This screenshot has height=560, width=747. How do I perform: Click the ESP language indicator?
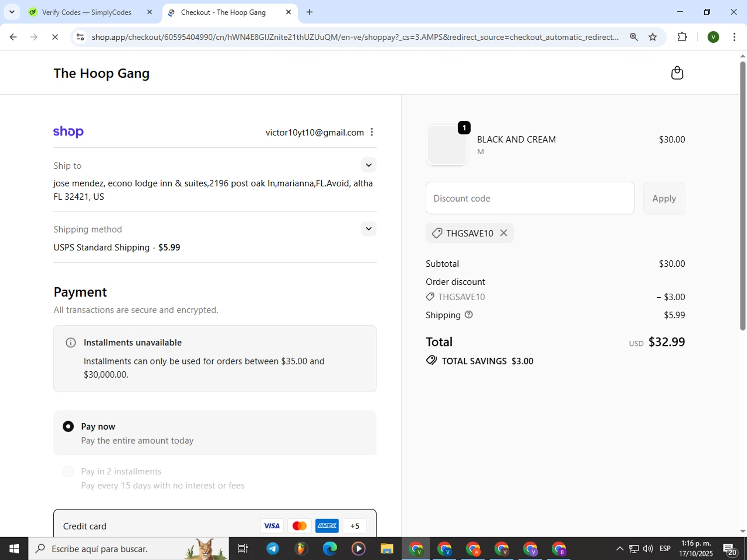pyautogui.click(x=665, y=549)
